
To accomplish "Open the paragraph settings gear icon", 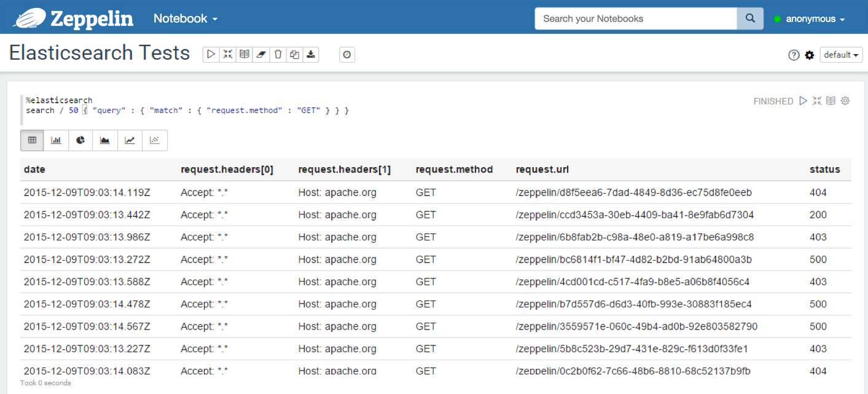I will coord(845,101).
